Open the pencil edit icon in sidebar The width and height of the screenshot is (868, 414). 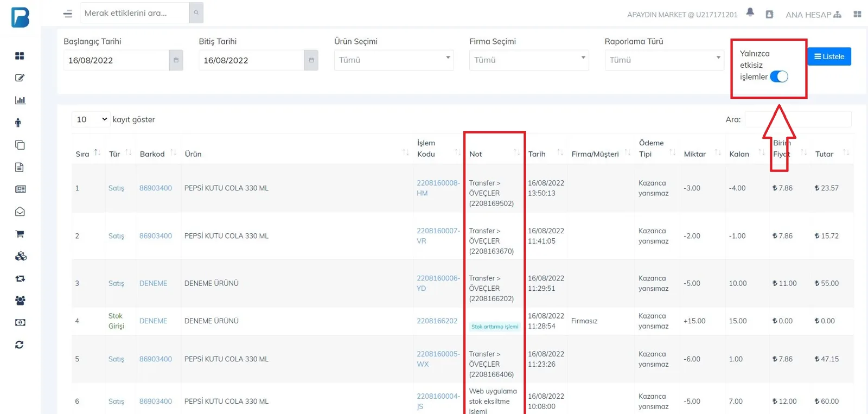click(x=20, y=78)
